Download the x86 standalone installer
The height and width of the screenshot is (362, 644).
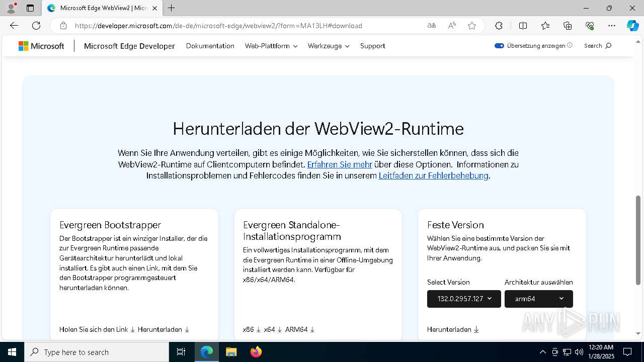tap(252, 329)
